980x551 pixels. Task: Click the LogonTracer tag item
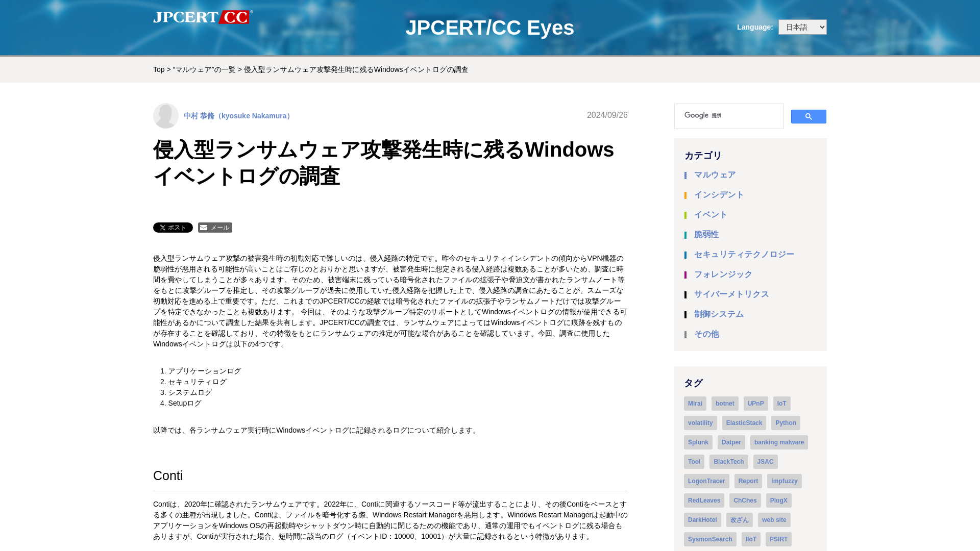(707, 481)
